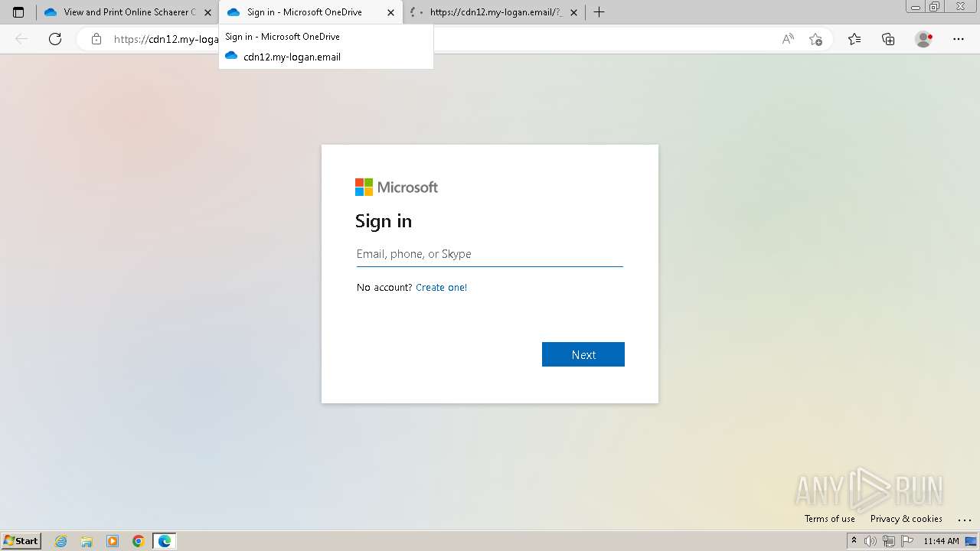Image resolution: width=980 pixels, height=551 pixels.
Task: Close the cdn12.my-logan.email loading tab
Action: (573, 12)
